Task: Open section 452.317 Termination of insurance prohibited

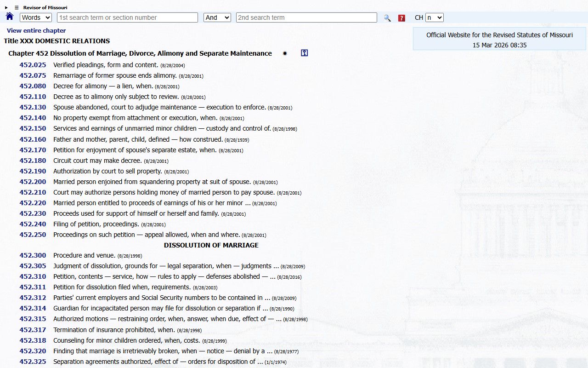Action: pos(33,330)
